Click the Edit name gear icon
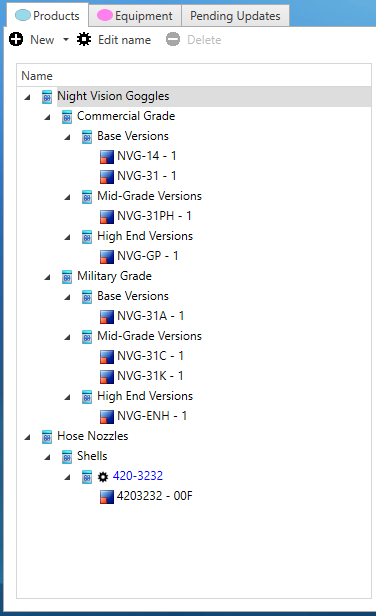Viewport: 376px width, 616px height. (84, 39)
